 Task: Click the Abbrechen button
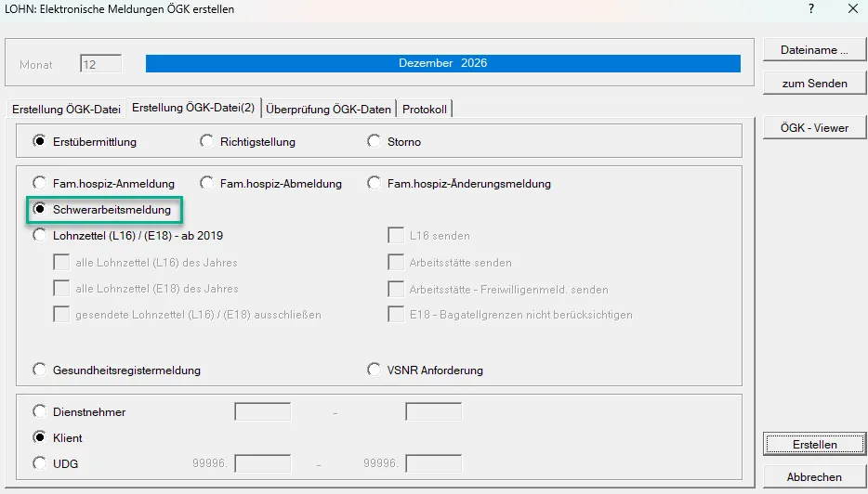pyautogui.click(x=814, y=477)
